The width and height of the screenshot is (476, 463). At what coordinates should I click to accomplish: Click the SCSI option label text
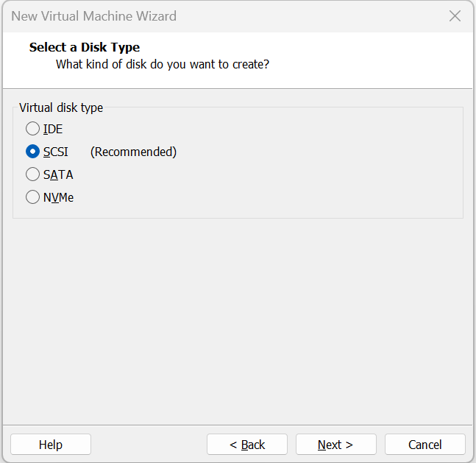pos(56,152)
